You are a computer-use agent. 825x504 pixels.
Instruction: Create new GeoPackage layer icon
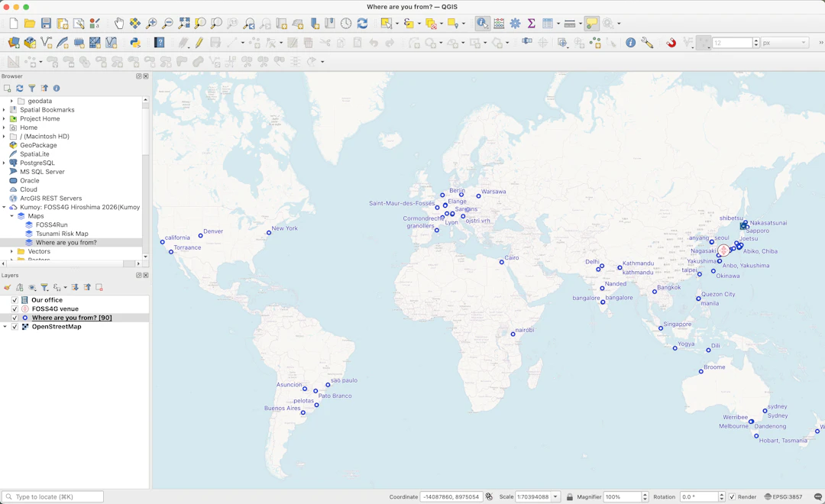30,43
